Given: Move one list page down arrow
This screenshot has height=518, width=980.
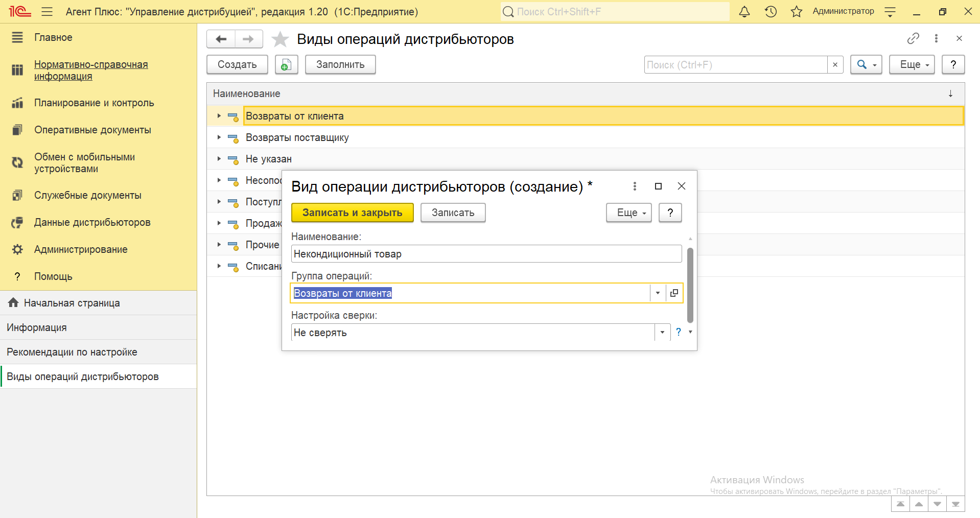Looking at the screenshot, I should (x=937, y=504).
